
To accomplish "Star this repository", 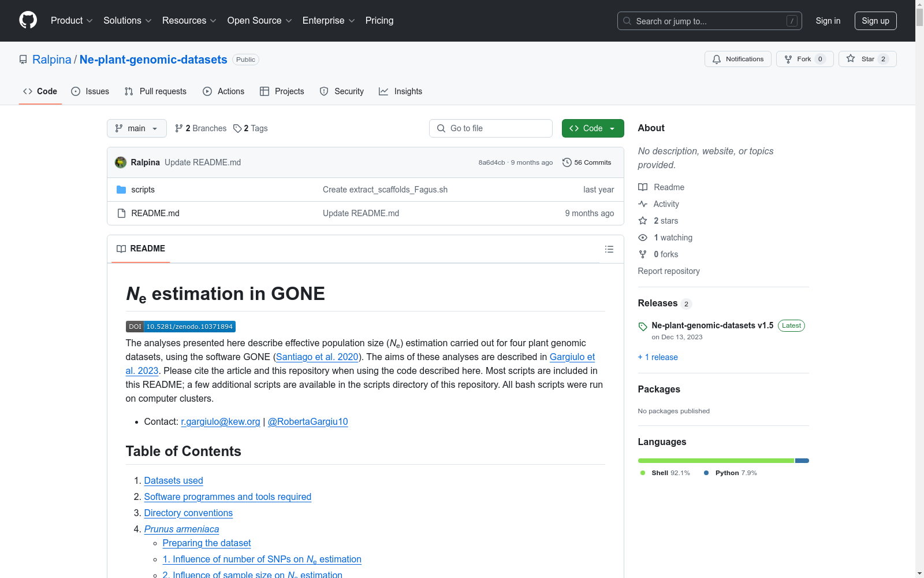I will [867, 59].
